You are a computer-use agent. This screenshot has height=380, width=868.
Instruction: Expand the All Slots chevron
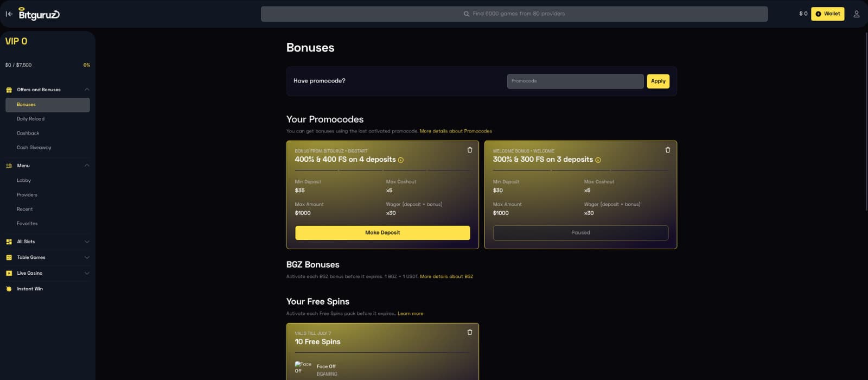(x=87, y=242)
